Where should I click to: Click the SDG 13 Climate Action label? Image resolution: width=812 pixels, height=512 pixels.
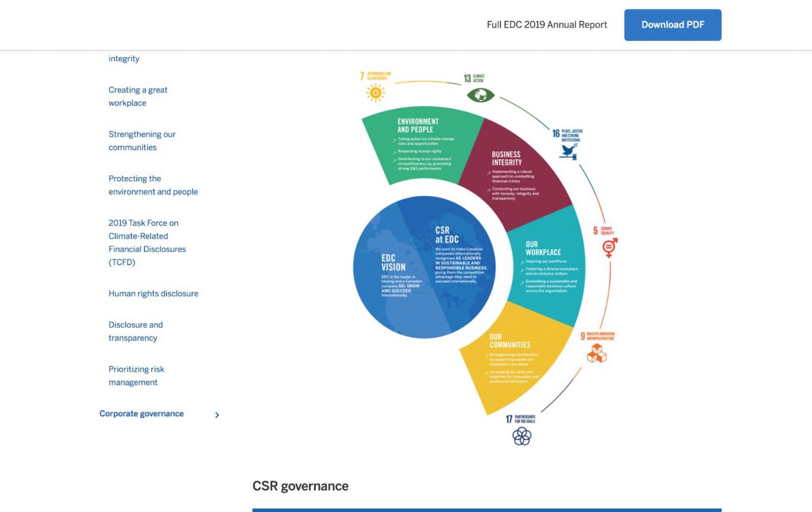[x=474, y=78]
